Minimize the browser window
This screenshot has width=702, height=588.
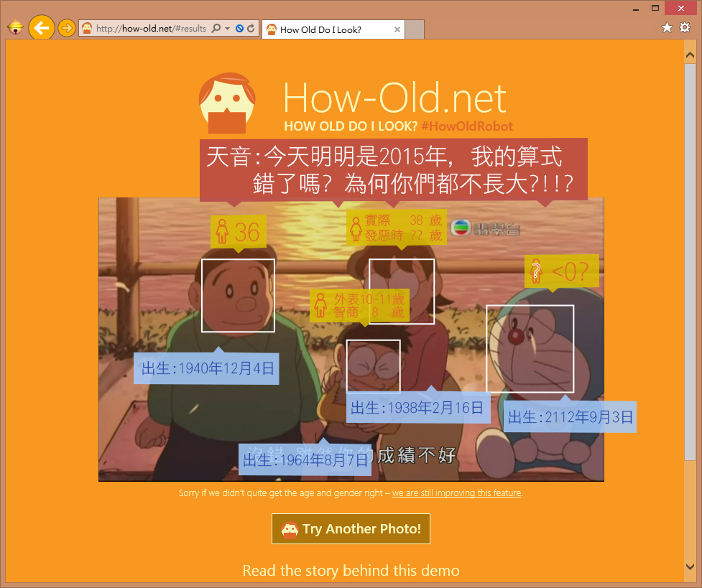click(x=636, y=9)
